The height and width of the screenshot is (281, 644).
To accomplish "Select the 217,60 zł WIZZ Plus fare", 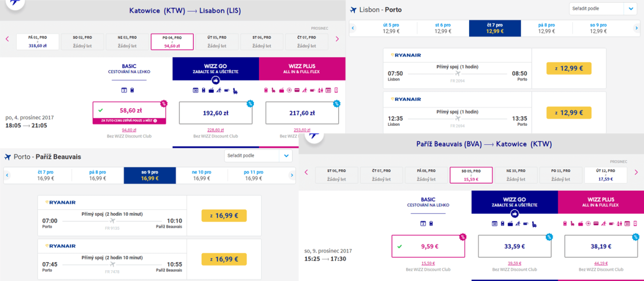I will click(302, 112).
